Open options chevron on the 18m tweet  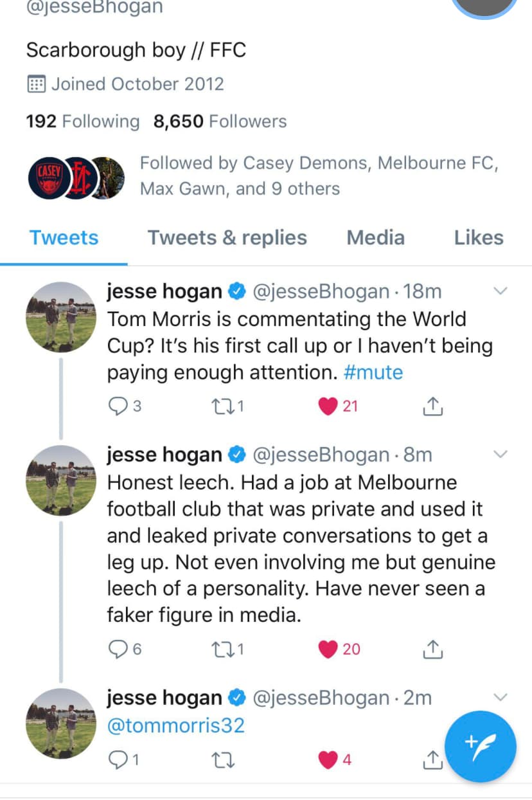(x=500, y=292)
